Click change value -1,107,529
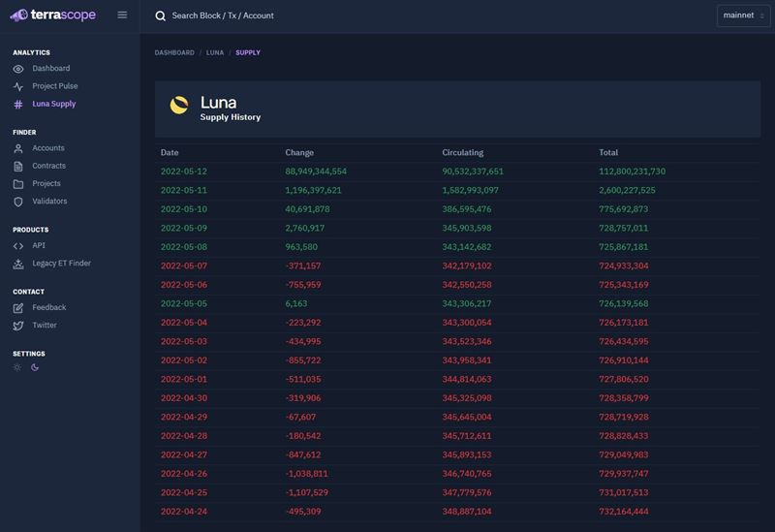775x532 pixels. (x=306, y=492)
